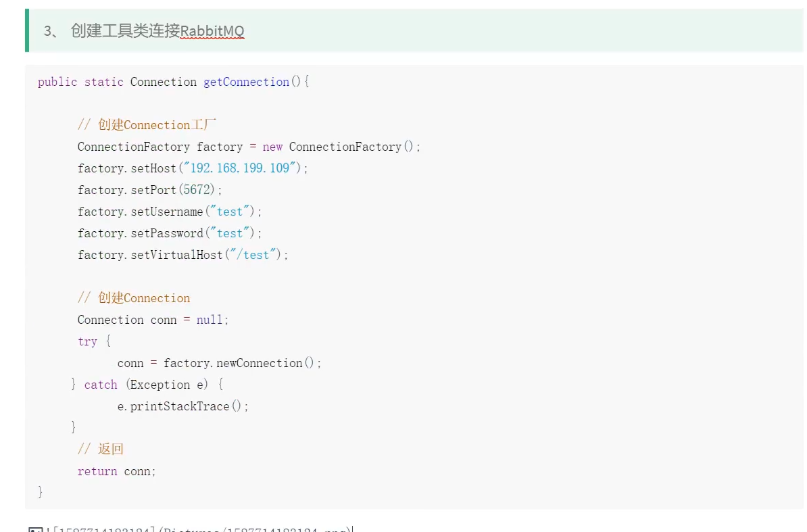Click the getConnection method name
Viewport: 807px width, 532px height.
(x=246, y=82)
